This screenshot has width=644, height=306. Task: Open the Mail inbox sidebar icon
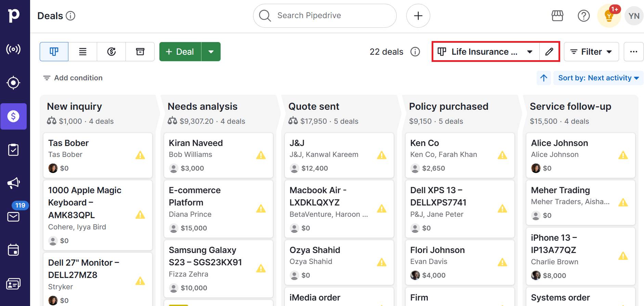13,217
